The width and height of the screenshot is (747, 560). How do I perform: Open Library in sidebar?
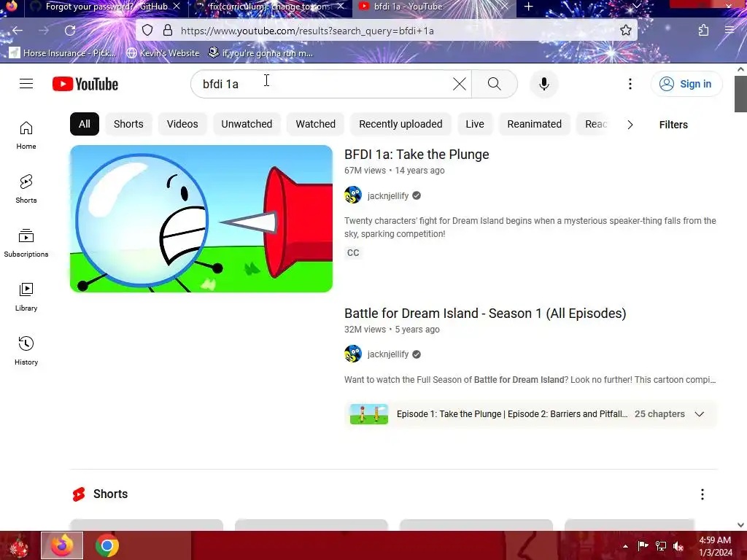(x=26, y=297)
